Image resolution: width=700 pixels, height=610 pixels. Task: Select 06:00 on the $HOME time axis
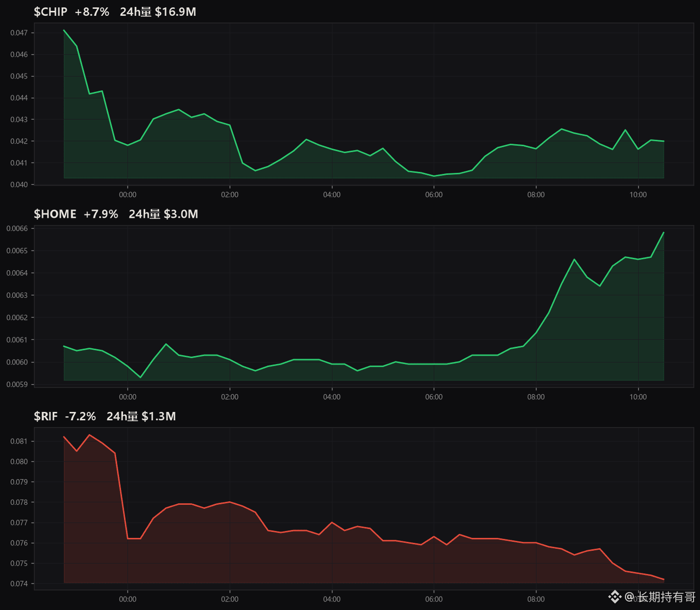click(x=434, y=397)
